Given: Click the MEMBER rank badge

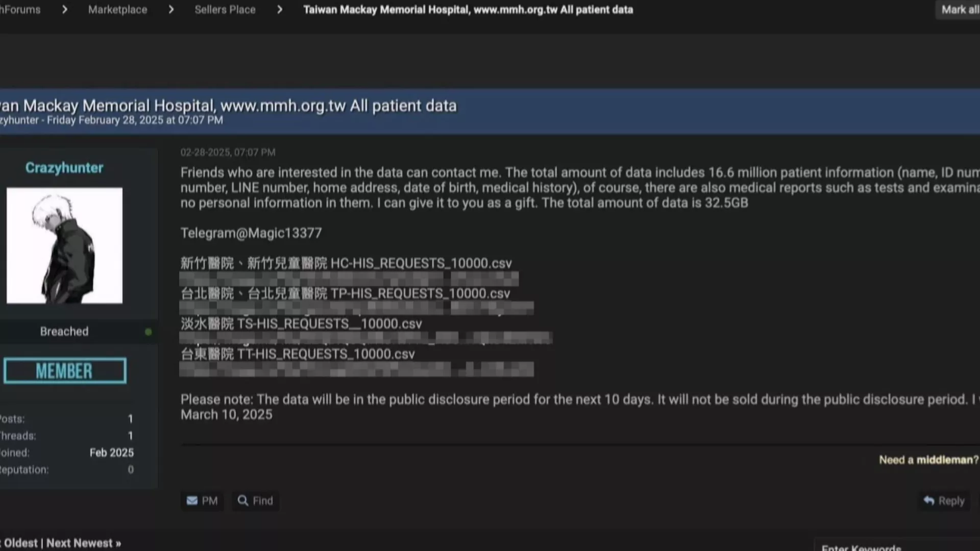Looking at the screenshot, I should (65, 371).
